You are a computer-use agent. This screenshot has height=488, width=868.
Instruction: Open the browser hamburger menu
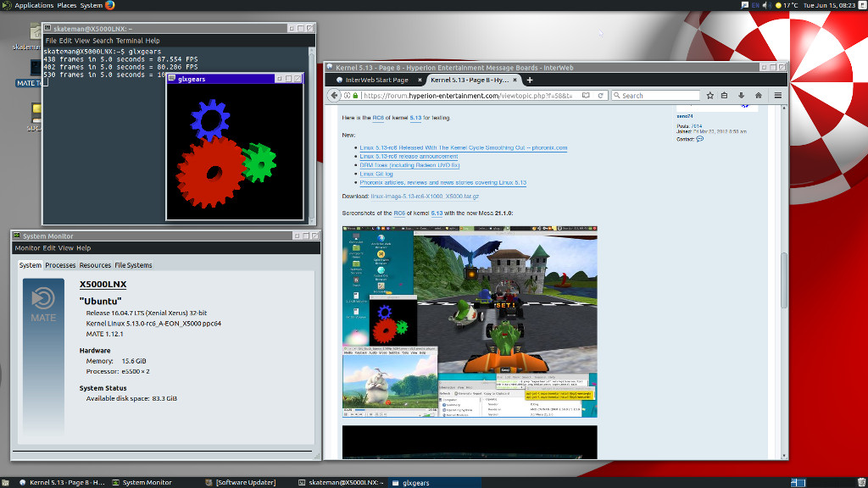(778, 95)
